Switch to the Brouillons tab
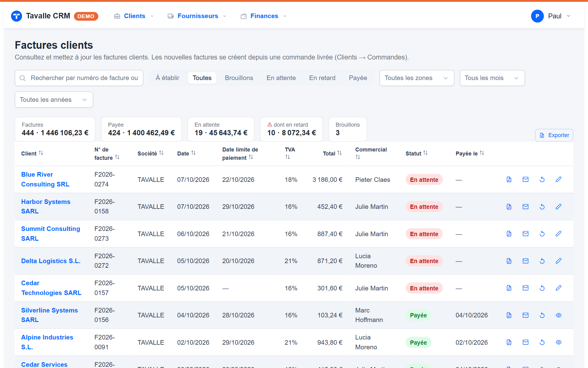Viewport: 588px width, 368px height. pyautogui.click(x=239, y=78)
